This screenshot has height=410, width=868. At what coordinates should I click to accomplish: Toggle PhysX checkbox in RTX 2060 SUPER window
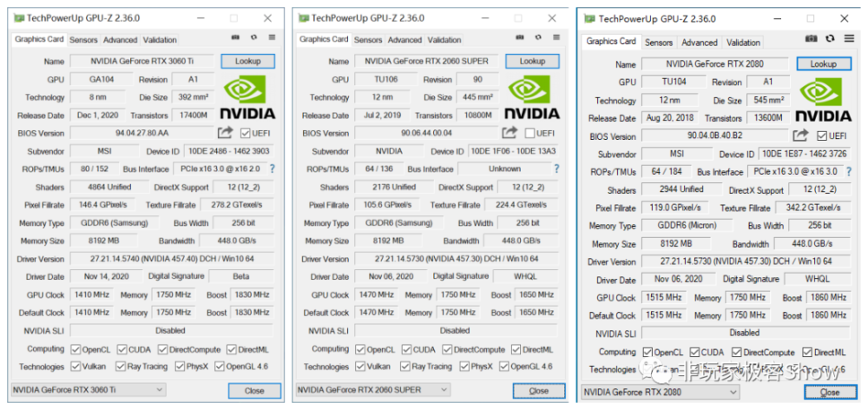(464, 367)
